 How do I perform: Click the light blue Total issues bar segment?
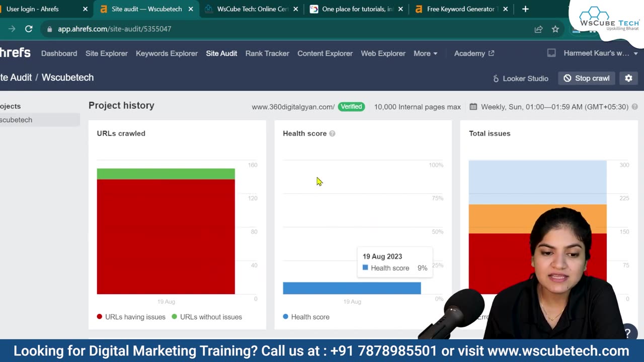(537, 182)
